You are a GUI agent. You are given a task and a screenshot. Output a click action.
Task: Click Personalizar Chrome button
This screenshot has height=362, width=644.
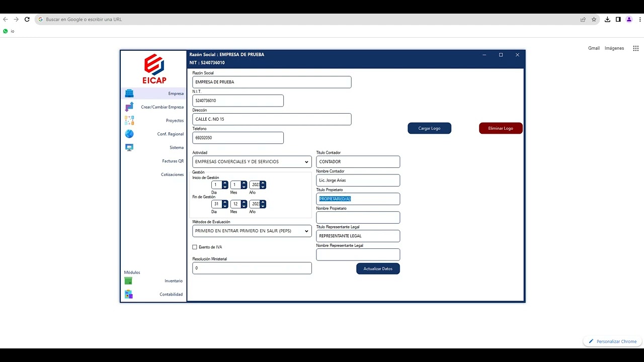(x=613, y=341)
